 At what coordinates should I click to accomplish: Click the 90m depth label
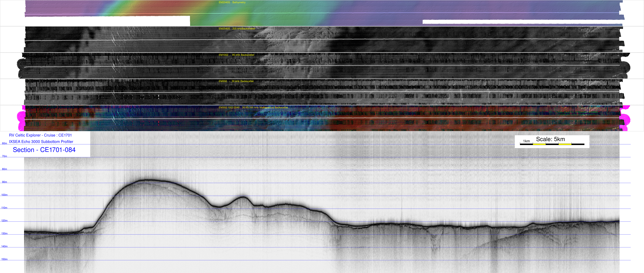tap(5, 182)
